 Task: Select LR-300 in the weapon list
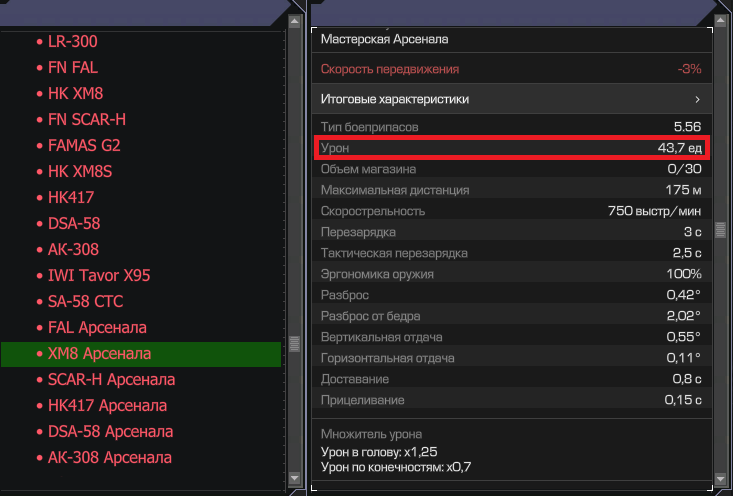pyautogui.click(x=72, y=42)
